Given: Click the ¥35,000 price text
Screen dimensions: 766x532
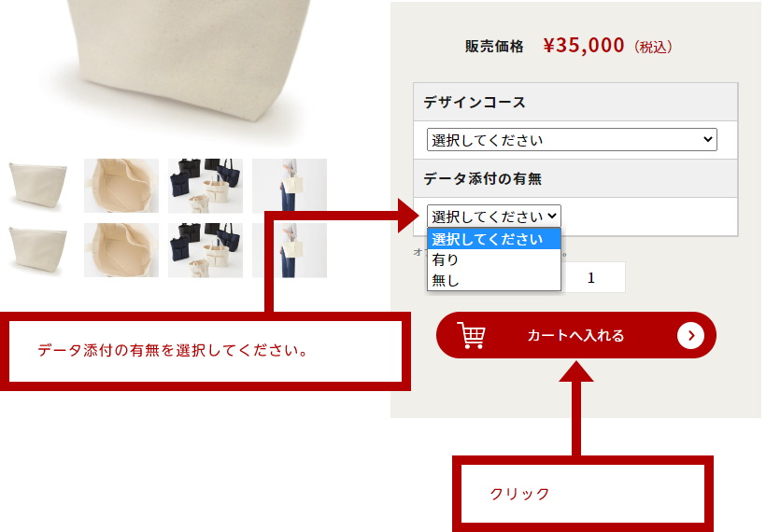Looking at the screenshot, I should point(584,46).
